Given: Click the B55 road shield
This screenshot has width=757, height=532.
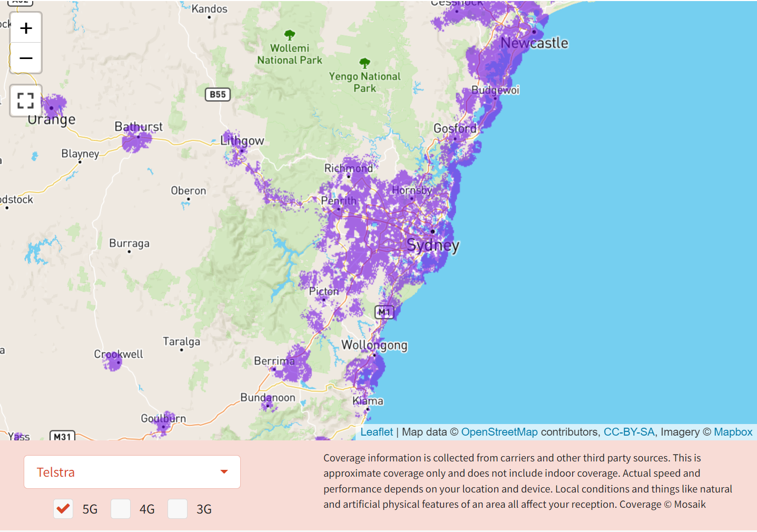Looking at the screenshot, I should click(x=218, y=94).
